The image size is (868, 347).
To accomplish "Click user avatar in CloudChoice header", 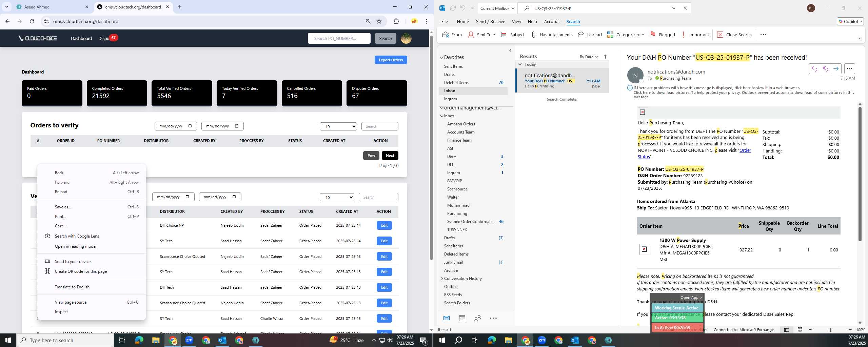I will pos(406,38).
